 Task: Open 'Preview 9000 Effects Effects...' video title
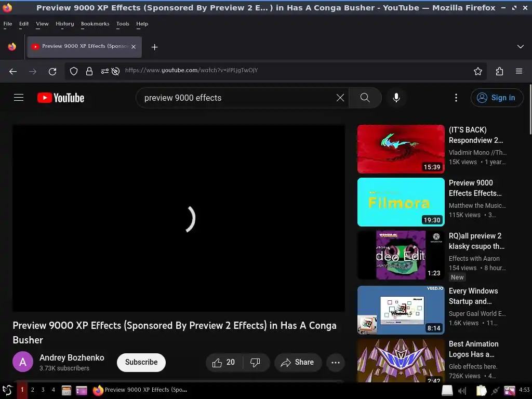click(475, 188)
